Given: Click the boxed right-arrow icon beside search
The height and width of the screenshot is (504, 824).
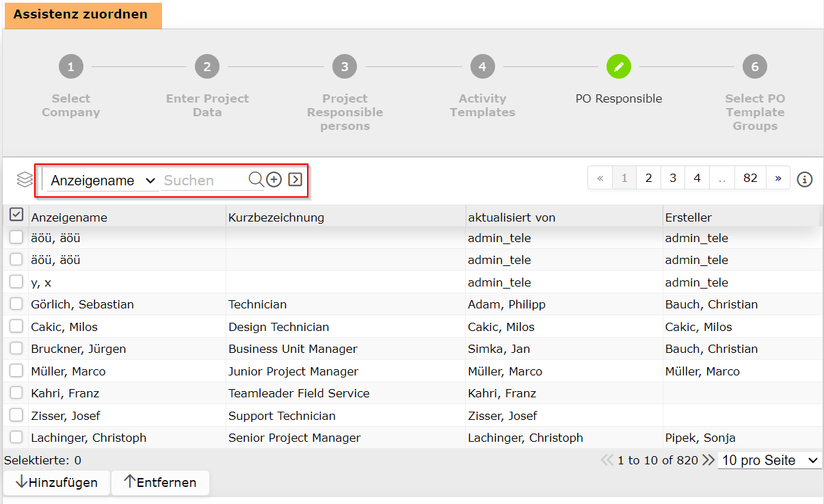Looking at the screenshot, I should 295,179.
